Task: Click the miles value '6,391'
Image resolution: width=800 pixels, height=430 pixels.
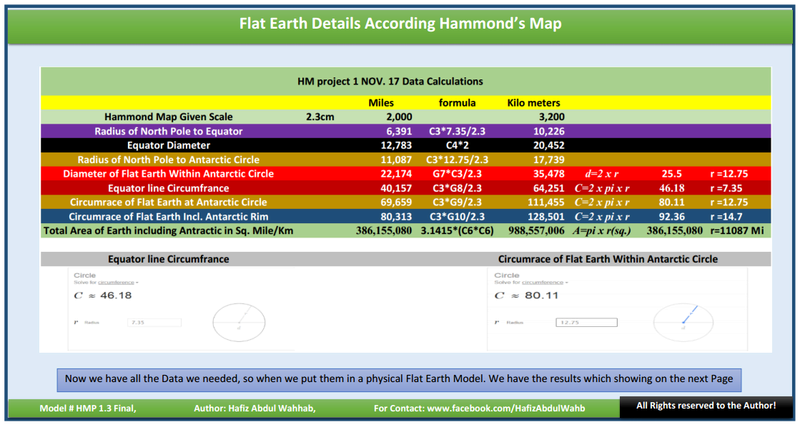Action: pyautogui.click(x=399, y=131)
